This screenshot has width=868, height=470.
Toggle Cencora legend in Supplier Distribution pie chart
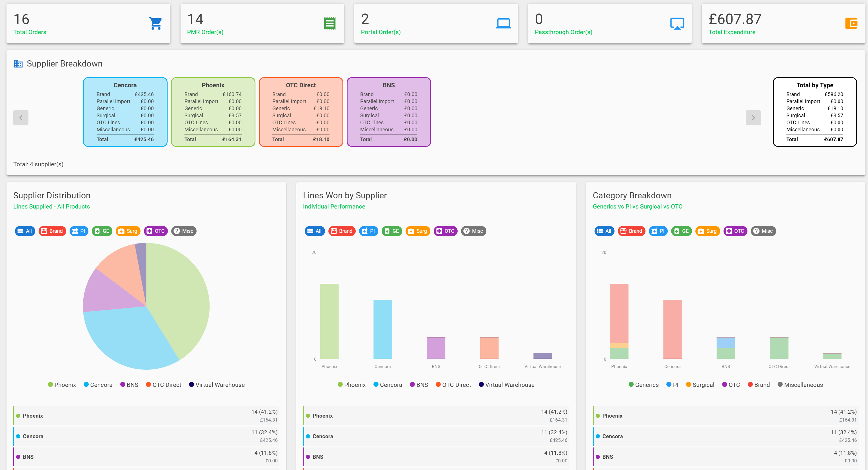(98, 385)
